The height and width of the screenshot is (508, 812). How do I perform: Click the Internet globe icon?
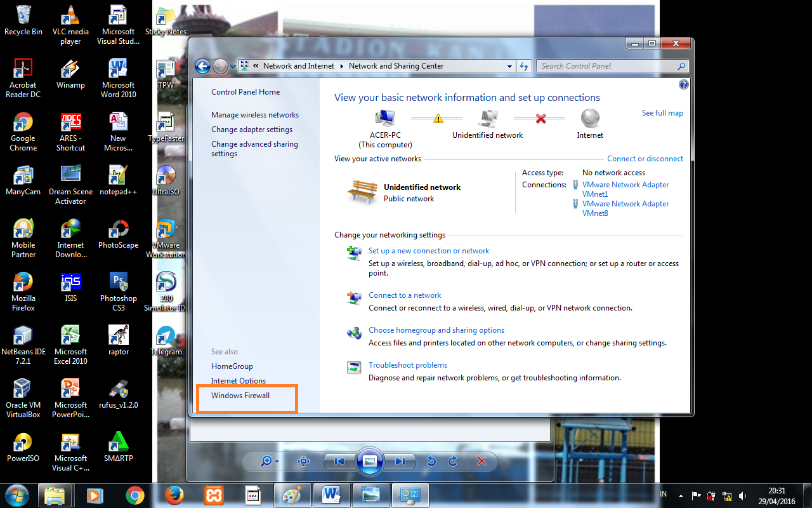(x=590, y=118)
